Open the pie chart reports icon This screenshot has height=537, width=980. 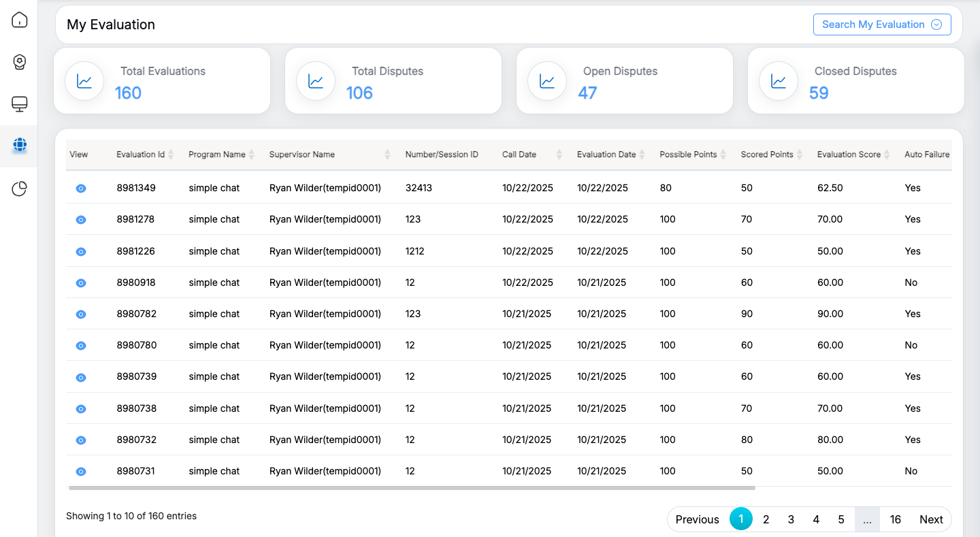pos(20,189)
